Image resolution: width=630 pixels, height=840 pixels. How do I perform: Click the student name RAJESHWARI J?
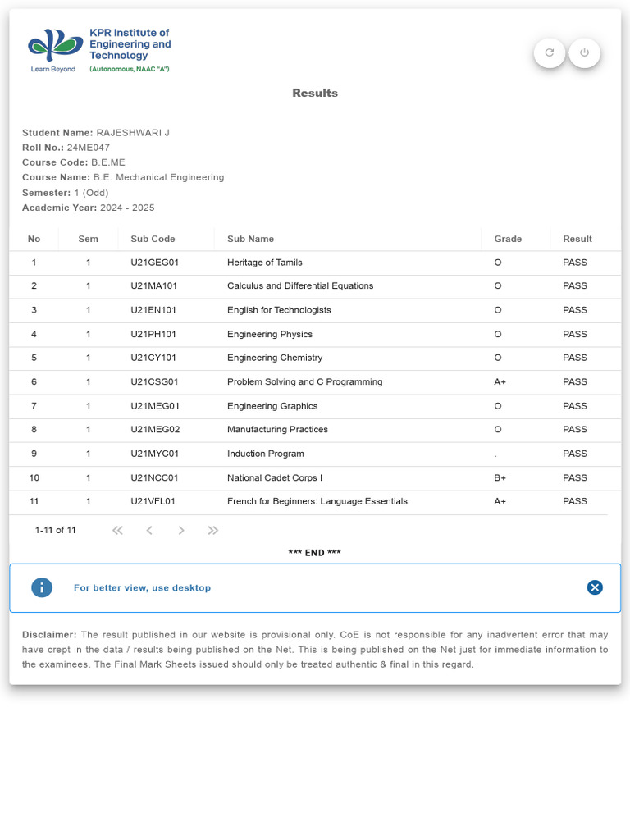tap(133, 133)
